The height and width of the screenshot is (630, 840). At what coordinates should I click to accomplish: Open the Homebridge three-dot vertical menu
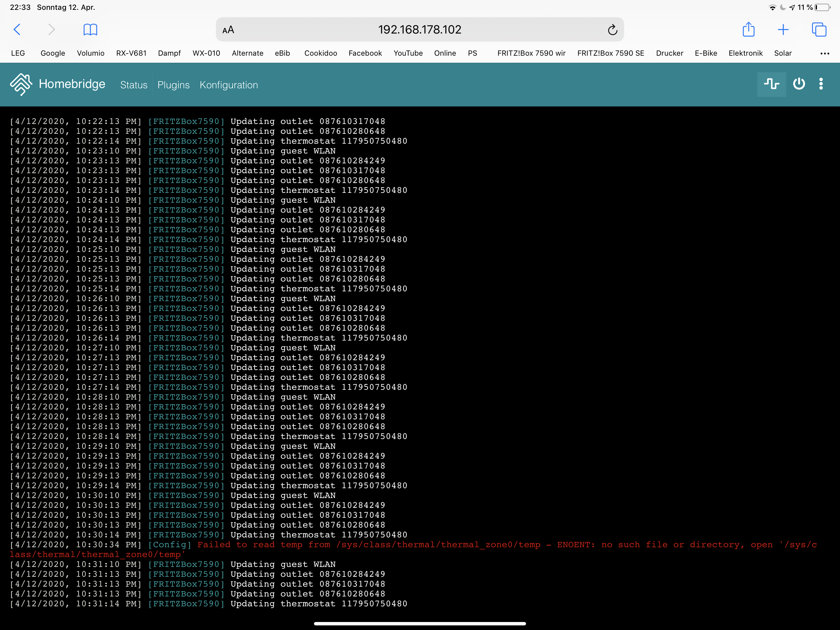point(821,84)
